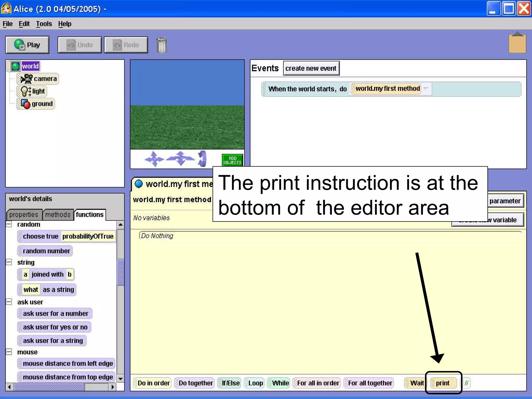Select the choose true probabilityOfTrue tile

[66, 236]
